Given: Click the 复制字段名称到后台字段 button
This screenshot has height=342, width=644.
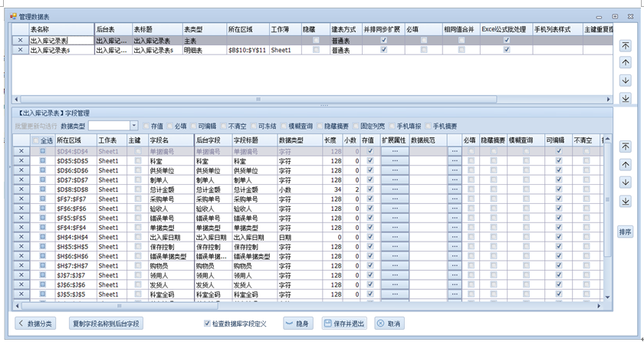Looking at the screenshot, I should point(106,324).
